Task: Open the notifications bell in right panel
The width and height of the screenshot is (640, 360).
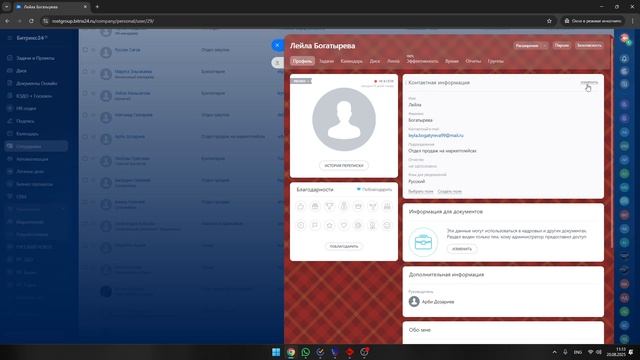Action: pyautogui.click(x=624, y=59)
